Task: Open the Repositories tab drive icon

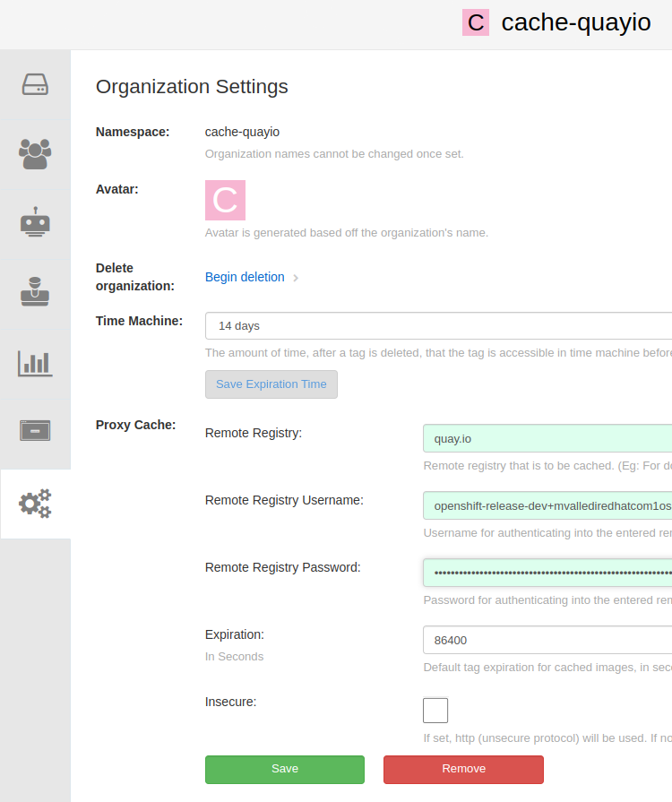Action: tap(35, 84)
